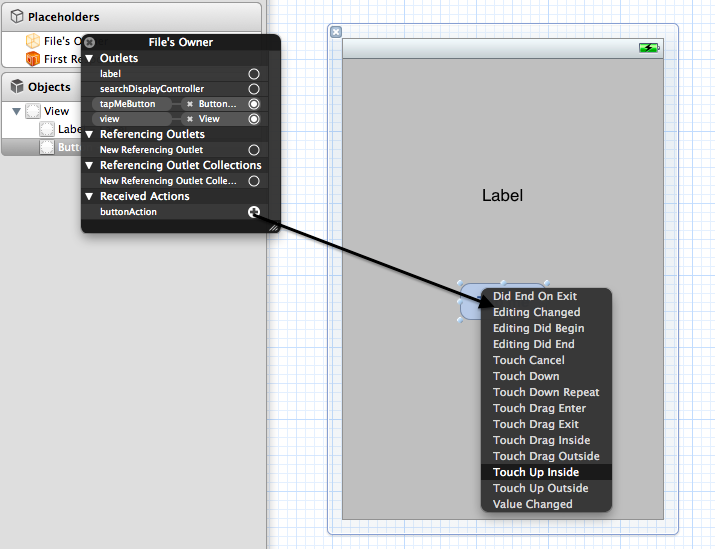The width and height of the screenshot is (715, 549).
Task: Click the battery icon in the status bar
Action: pyautogui.click(x=649, y=47)
